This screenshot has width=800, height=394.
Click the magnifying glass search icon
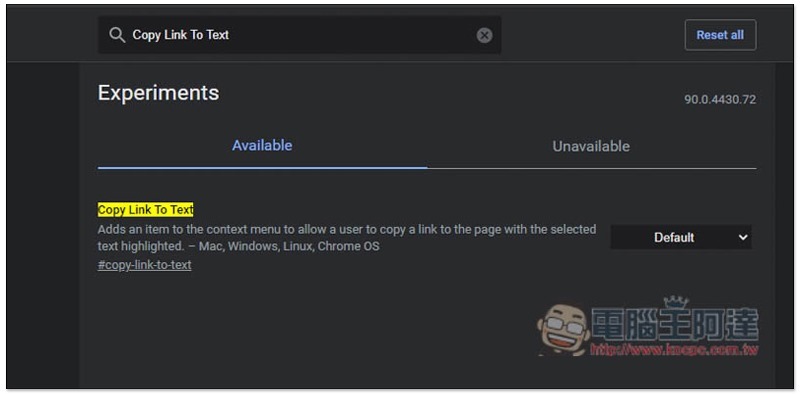click(x=117, y=35)
